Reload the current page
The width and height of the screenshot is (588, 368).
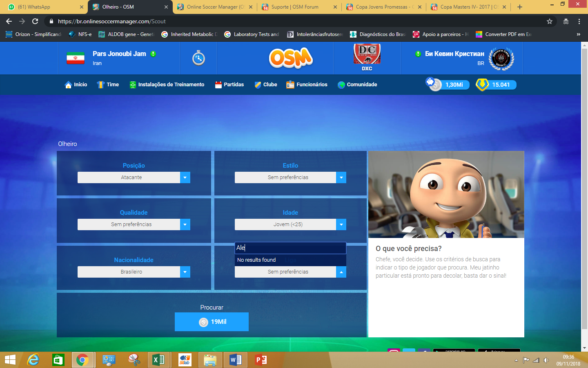[35, 21]
